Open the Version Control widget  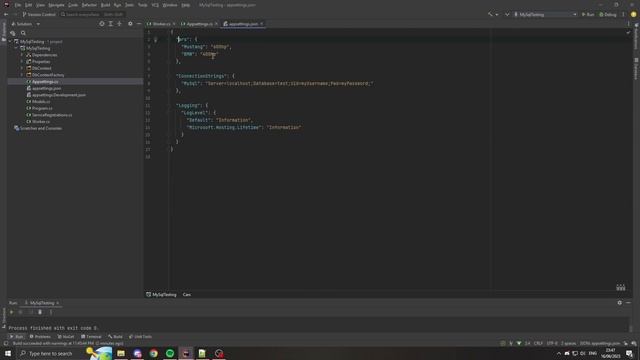click(39, 14)
